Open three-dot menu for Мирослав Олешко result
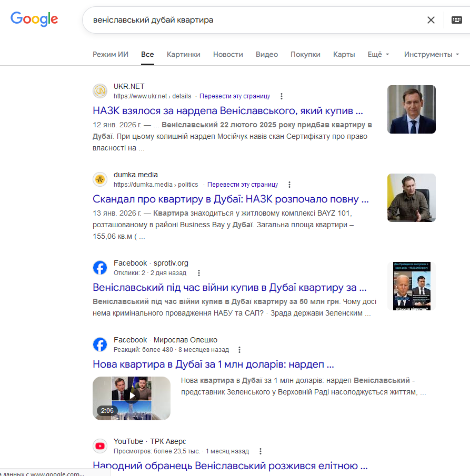 239,350
